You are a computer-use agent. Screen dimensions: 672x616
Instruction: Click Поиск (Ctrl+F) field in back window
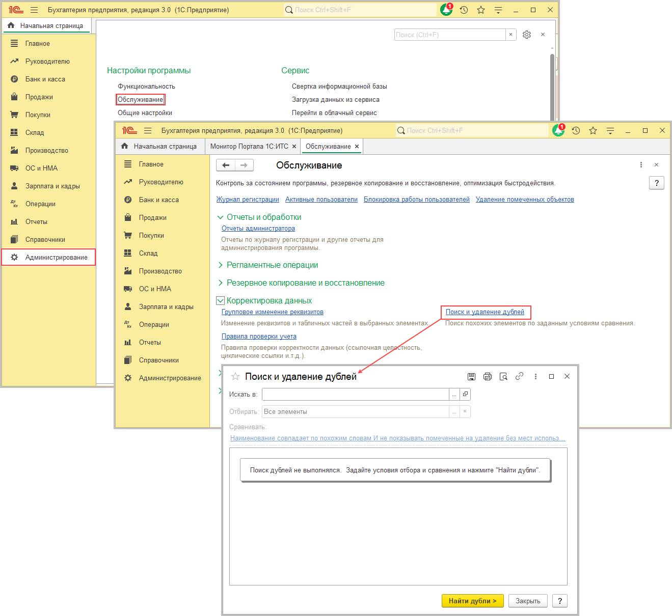tap(450, 35)
